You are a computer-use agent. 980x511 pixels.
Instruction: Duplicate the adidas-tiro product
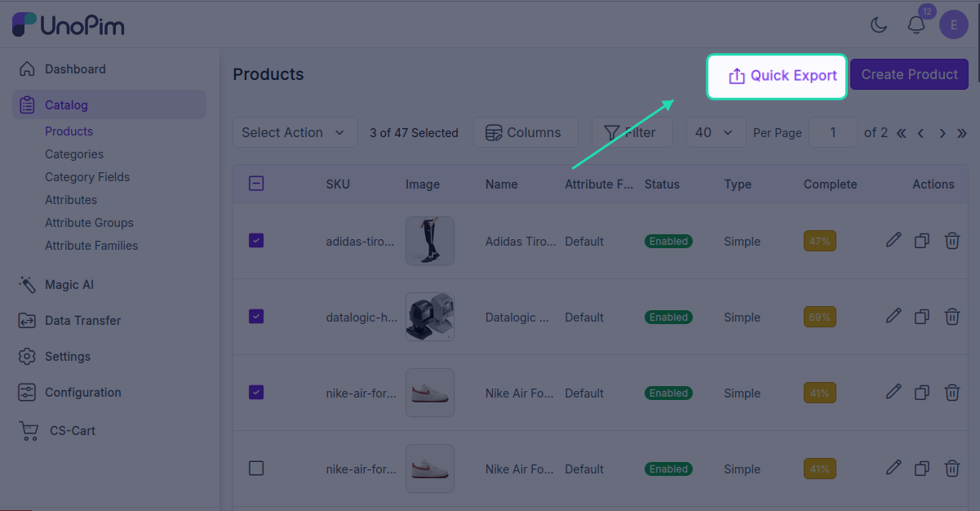point(922,241)
